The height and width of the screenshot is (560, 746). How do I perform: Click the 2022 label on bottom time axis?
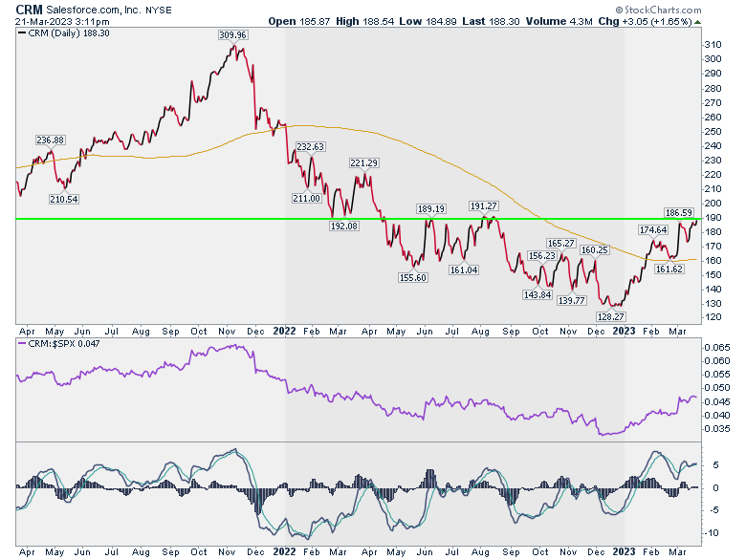284,552
